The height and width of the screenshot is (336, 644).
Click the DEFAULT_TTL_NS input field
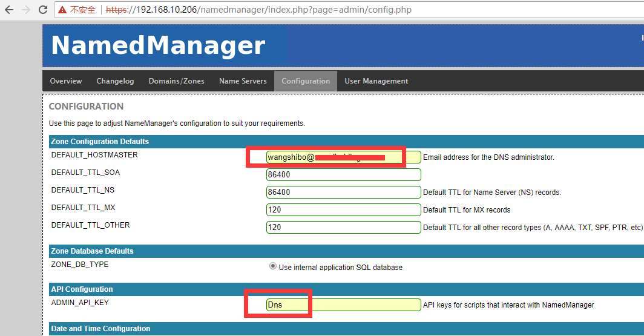343,193
